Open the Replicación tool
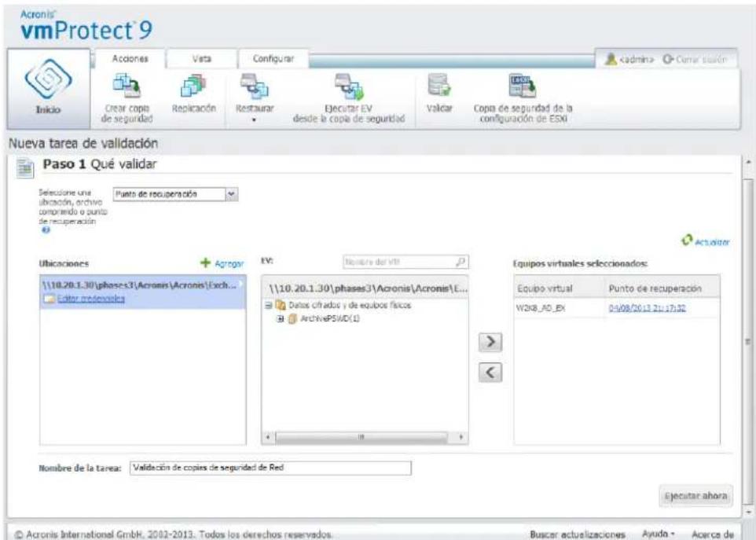756x540 pixels. click(194, 94)
